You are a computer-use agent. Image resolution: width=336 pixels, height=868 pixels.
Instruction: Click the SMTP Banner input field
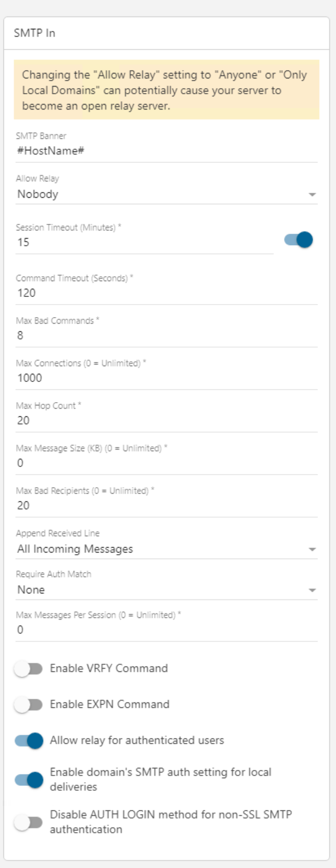point(166,151)
